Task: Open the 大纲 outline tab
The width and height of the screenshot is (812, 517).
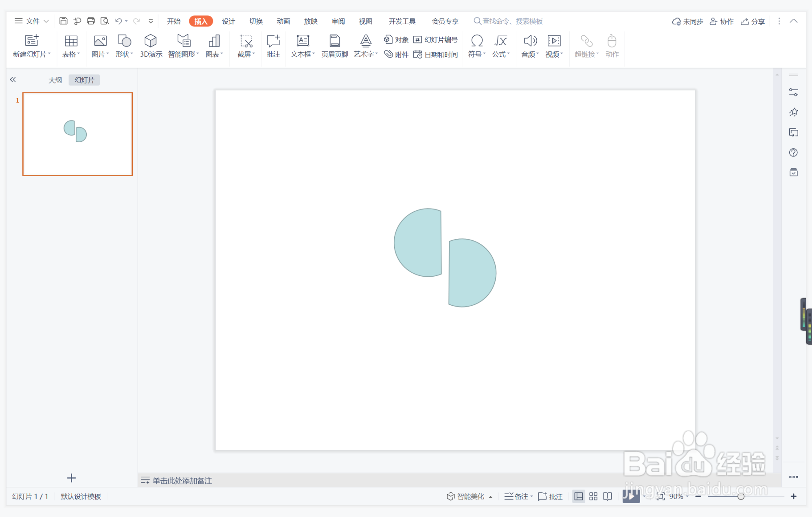Action: [x=55, y=80]
